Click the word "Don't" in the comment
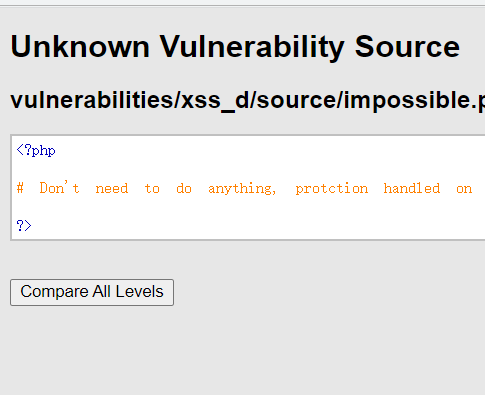This screenshot has height=395, width=485. click(x=60, y=187)
